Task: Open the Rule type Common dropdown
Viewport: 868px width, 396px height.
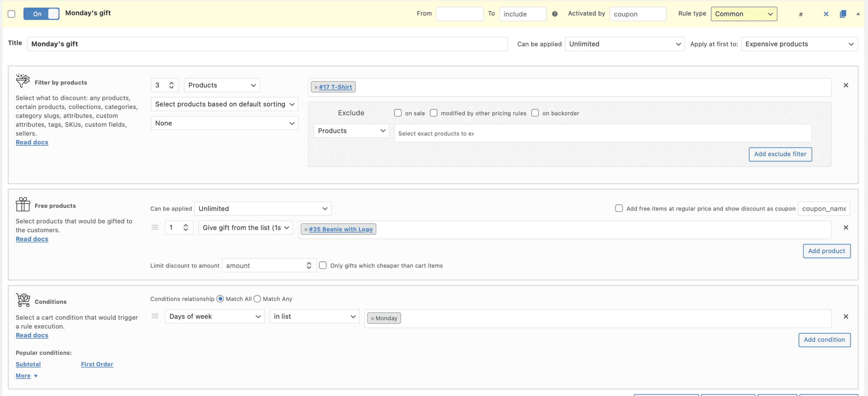Action: click(744, 14)
